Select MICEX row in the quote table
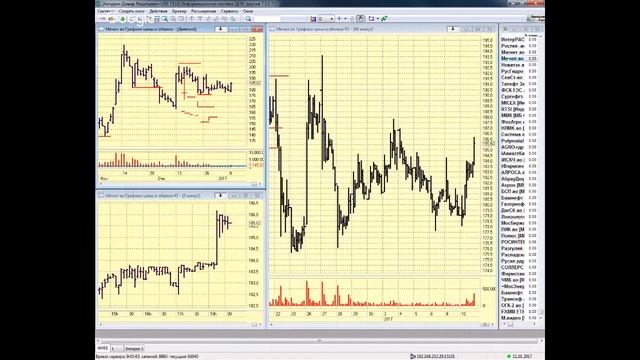 [x=519, y=103]
